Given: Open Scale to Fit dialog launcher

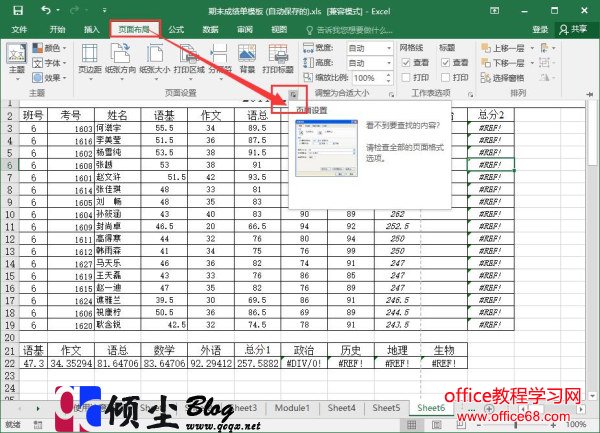Looking at the screenshot, I should tap(391, 94).
